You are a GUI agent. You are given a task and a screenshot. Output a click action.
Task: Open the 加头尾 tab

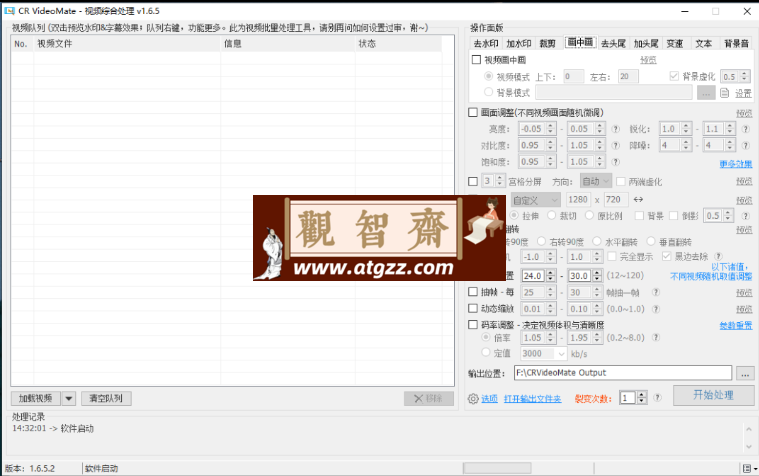click(x=646, y=44)
